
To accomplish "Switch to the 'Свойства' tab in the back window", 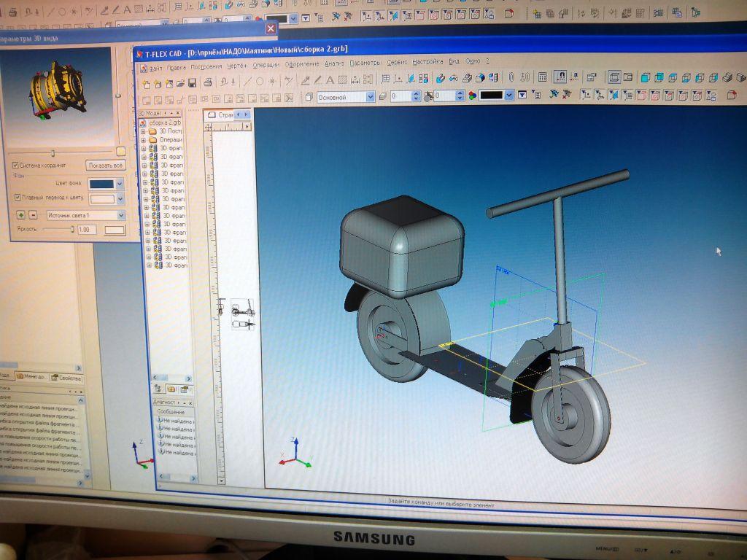I will [66, 378].
